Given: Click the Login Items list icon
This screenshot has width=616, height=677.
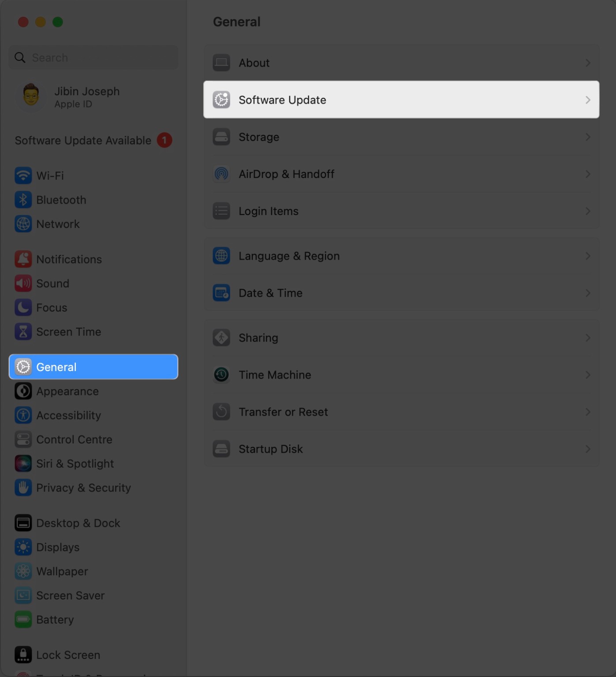Looking at the screenshot, I should [x=221, y=211].
